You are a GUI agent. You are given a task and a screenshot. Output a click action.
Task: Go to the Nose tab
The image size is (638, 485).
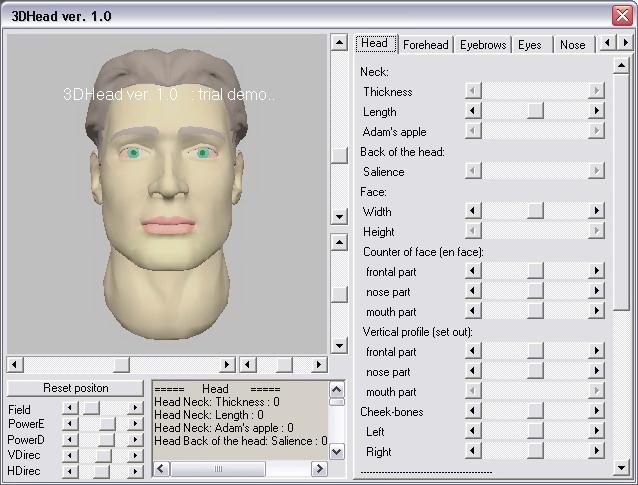(x=572, y=45)
